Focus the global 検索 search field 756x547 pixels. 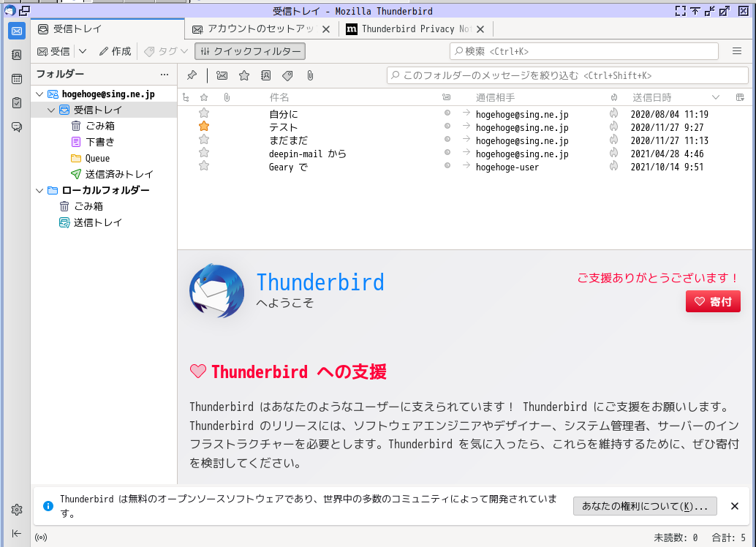click(x=584, y=51)
